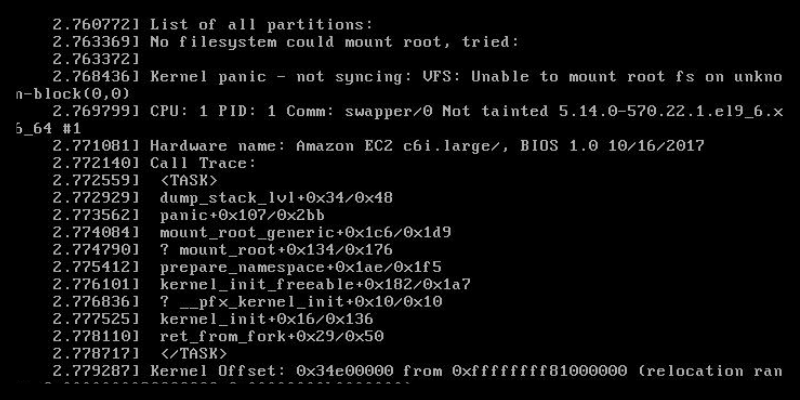The height and width of the screenshot is (400, 800).
Task: Click the 'Kernel Offset: 0x34e00000' line
Action: pos(466,371)
